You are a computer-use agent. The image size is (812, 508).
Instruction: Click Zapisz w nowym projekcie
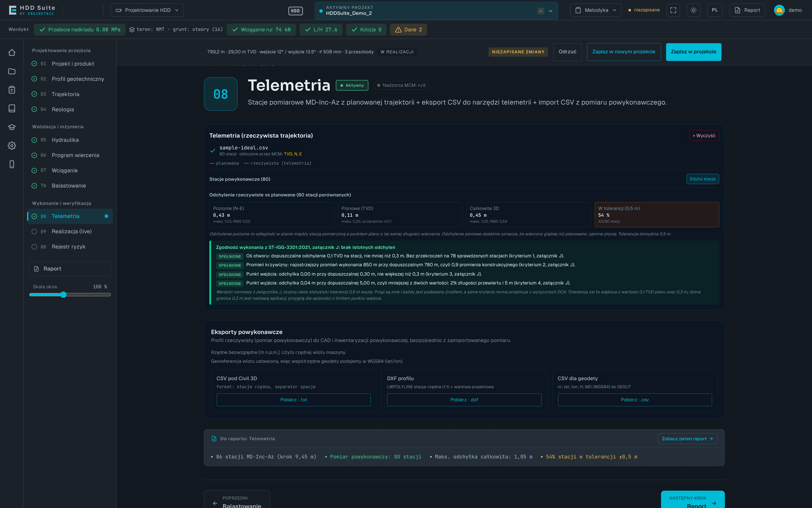point(624,52)
